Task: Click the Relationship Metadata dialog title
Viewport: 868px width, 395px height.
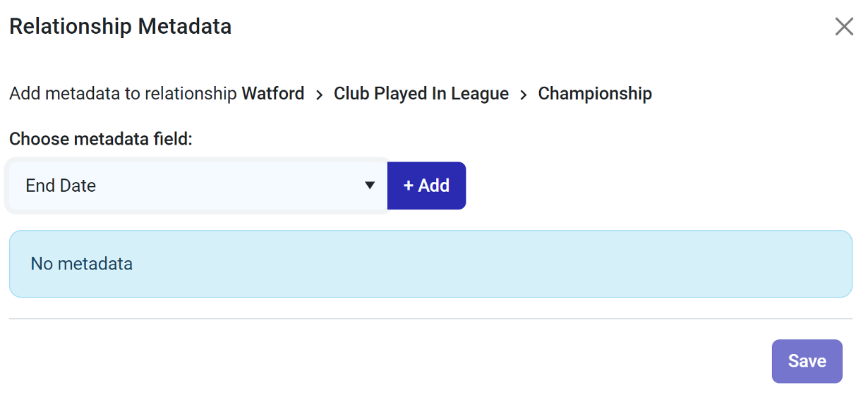Action: pos(120,27)
